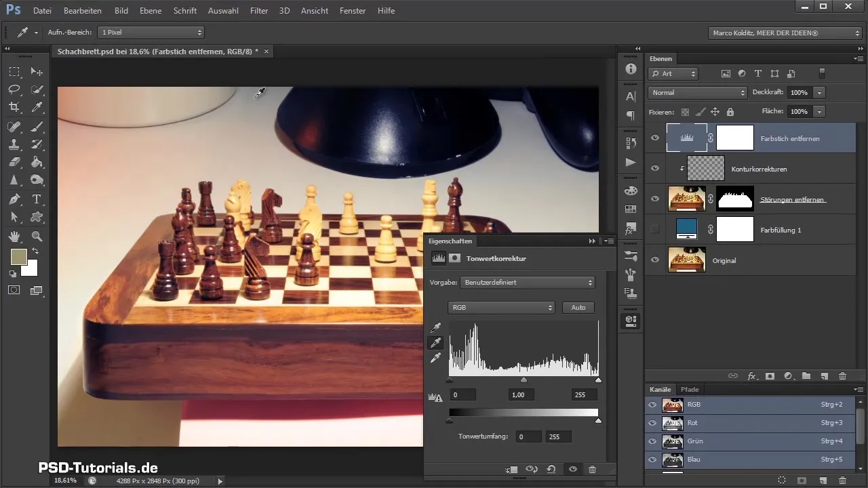Select the Horizontal Type tool
The height and width of the screenshot is (488, 868).
click(37, 199)
